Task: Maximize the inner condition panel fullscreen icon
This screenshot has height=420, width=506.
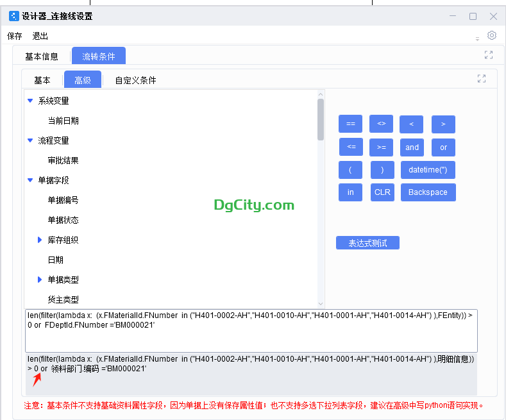Action: click(482, 78)
